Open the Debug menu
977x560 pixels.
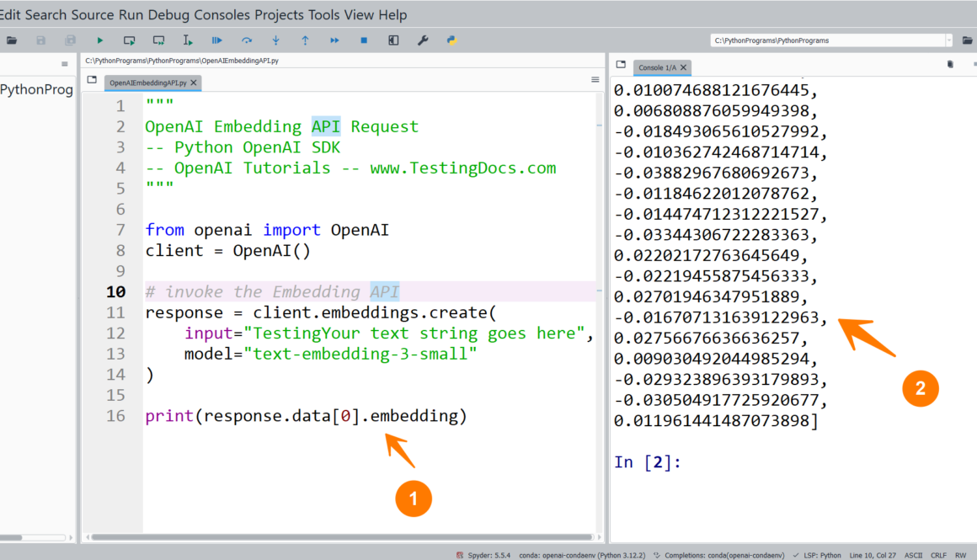click(169, 15)
